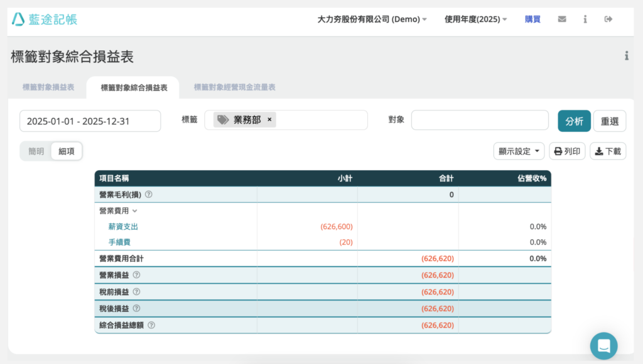Screen dimensions: 643x364
Task: Open the info icon in top navigation
Action: click(585, 19)
